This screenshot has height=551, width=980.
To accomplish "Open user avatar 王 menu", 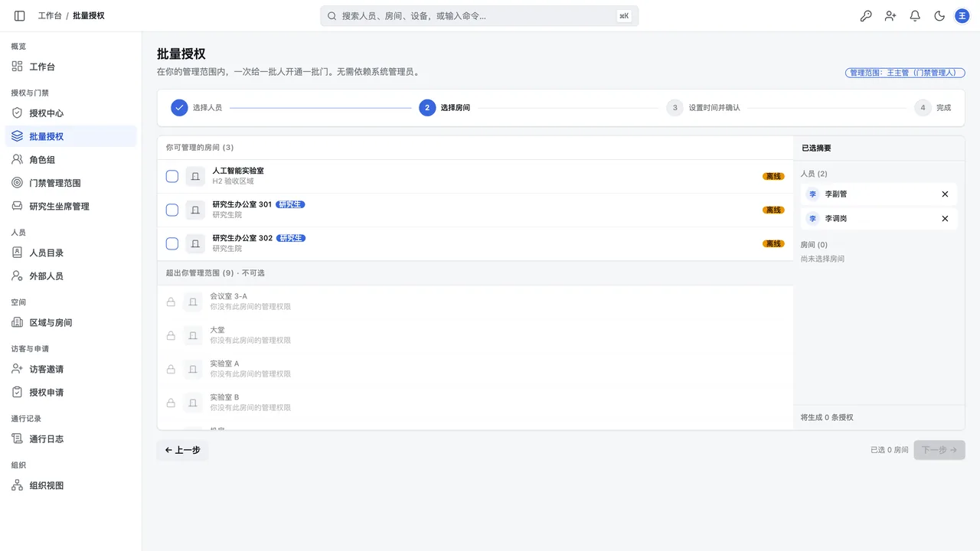I will pos(962,15).
